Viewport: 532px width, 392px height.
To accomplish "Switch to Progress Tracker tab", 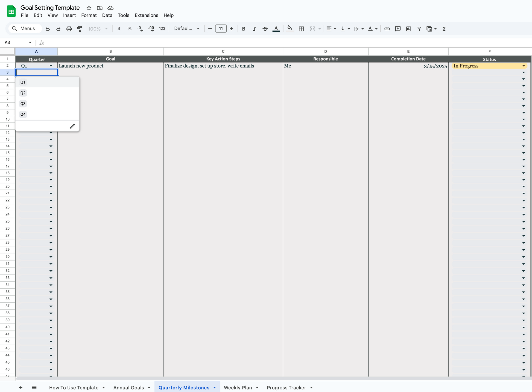I will click(286, 387).
